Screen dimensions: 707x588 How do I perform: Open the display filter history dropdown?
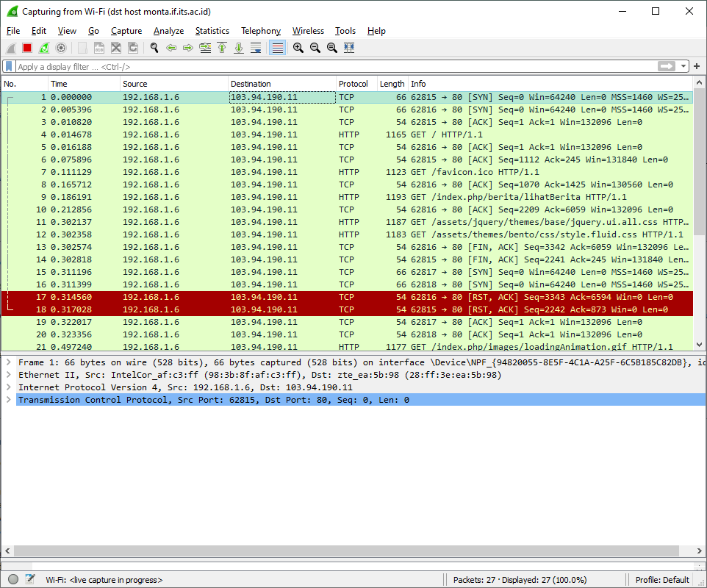click(683, 66)
